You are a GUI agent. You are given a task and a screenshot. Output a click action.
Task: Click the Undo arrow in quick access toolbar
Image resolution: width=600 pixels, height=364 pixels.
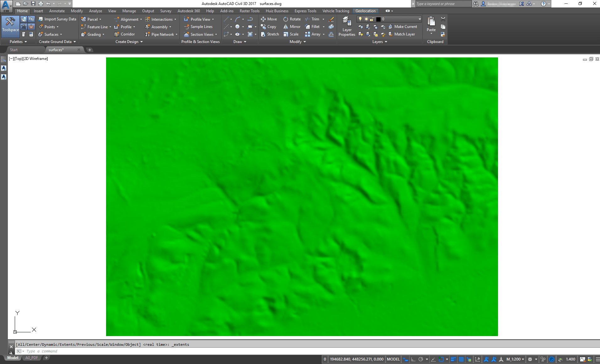click(48, 4)
